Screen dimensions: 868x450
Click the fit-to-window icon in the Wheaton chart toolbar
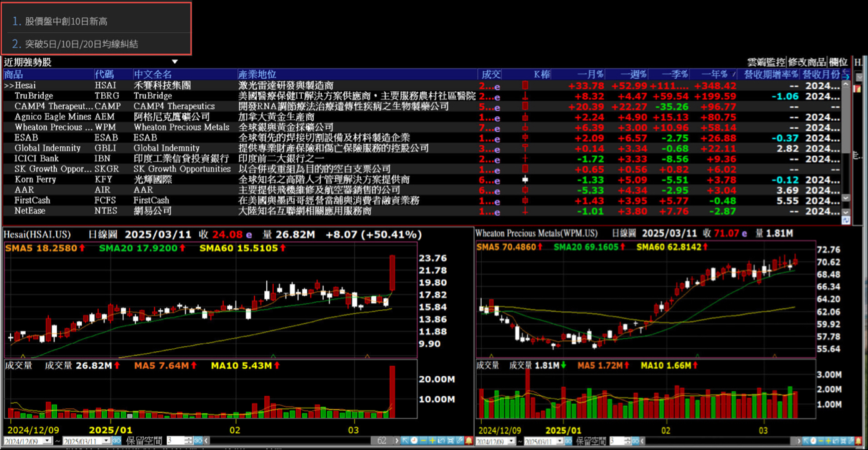tap(843, 441)
